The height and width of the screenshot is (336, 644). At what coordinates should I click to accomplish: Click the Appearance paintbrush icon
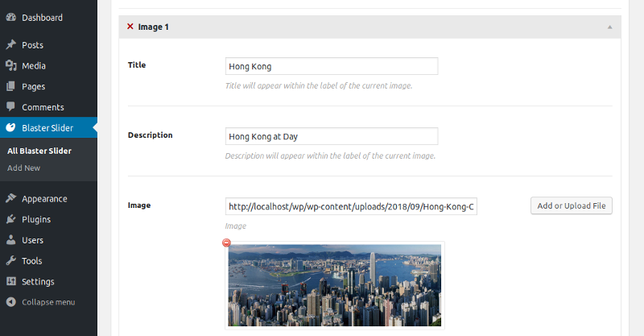pyautogui.click(x=11, y=198)
